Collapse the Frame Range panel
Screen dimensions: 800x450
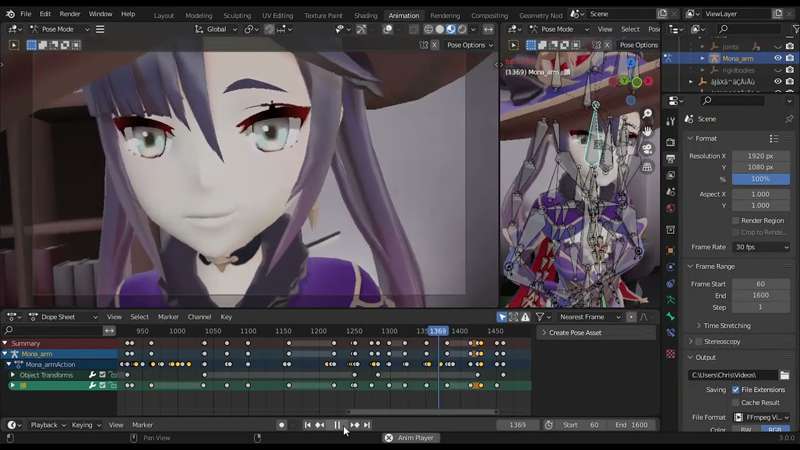coord(690,266)
